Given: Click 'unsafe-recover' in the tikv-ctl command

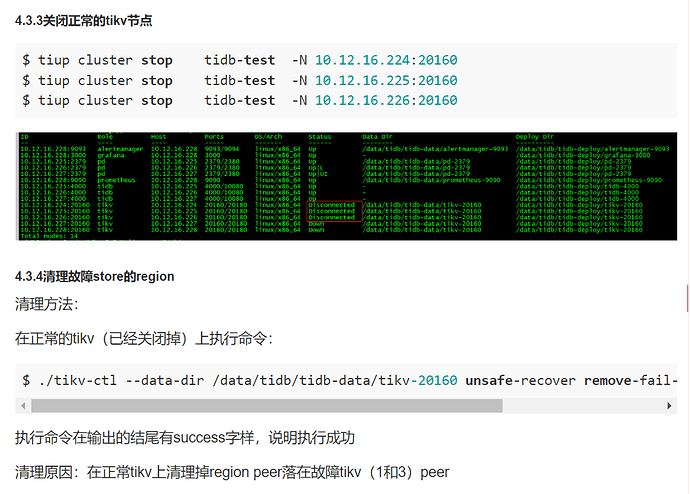Looking at the screenshot, I should (x=520, y=380).
